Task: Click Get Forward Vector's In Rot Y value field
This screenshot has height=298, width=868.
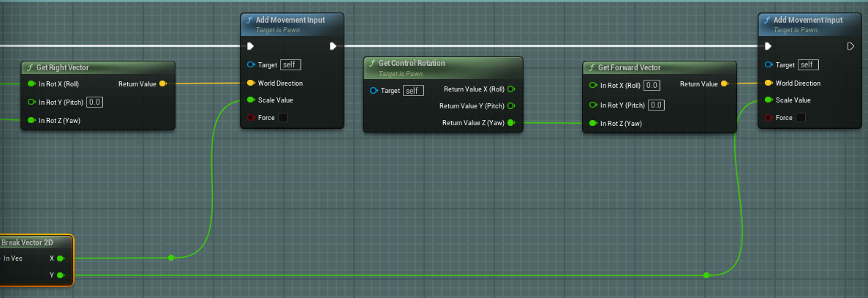Action: click(657, 105)
